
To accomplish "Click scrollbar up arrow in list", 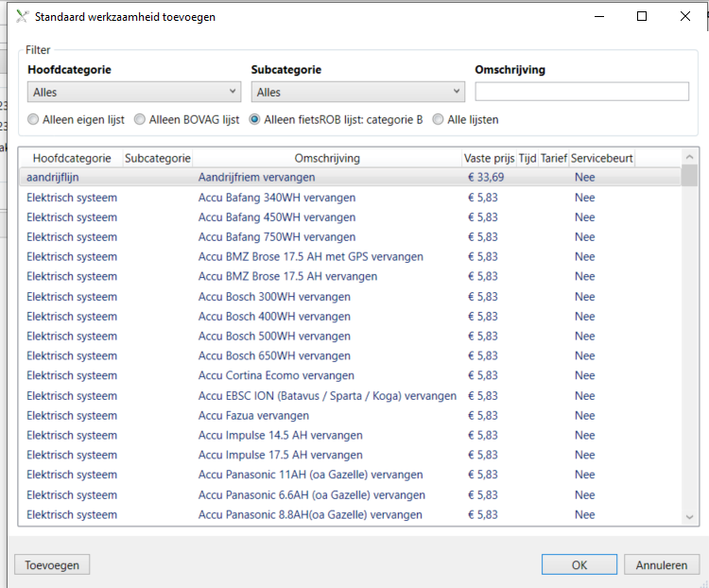I will coord(690,157).
